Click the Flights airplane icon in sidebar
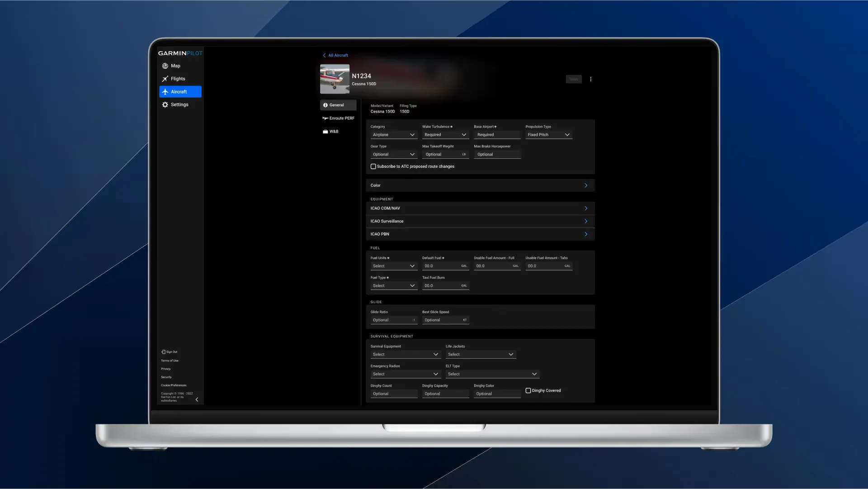868x489 pixels. pos(165,79)
